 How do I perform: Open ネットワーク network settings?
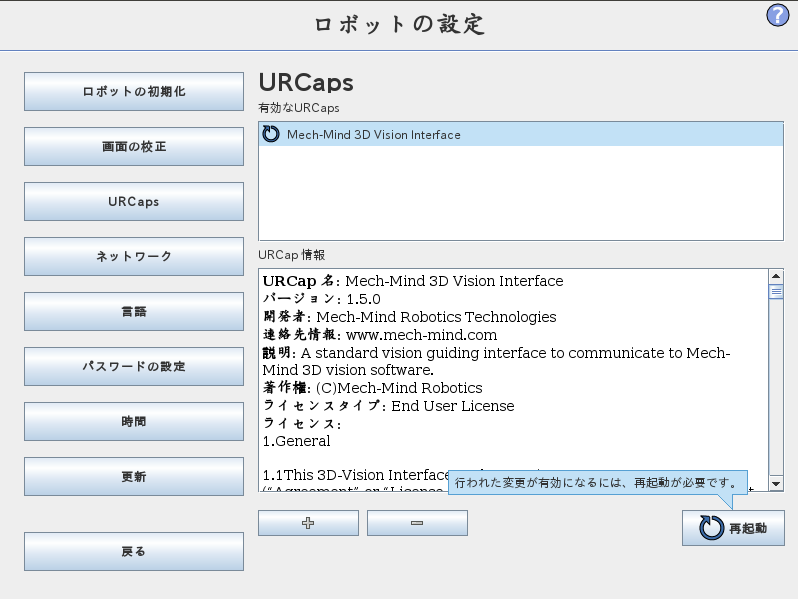[x=134, y=256]
